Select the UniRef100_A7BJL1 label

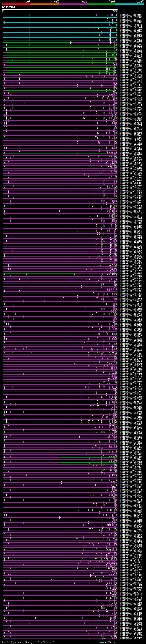click(131, 191)
